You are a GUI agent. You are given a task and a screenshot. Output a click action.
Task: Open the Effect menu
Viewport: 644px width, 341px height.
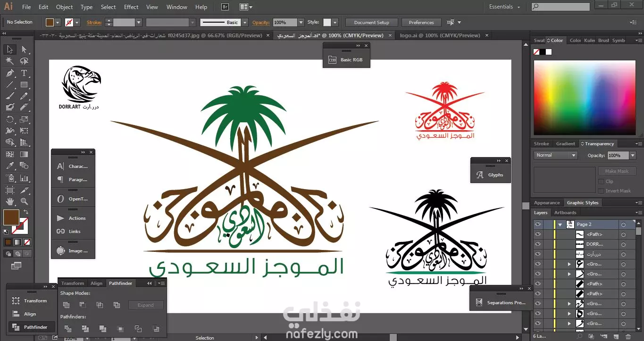(x=131, y=7)
